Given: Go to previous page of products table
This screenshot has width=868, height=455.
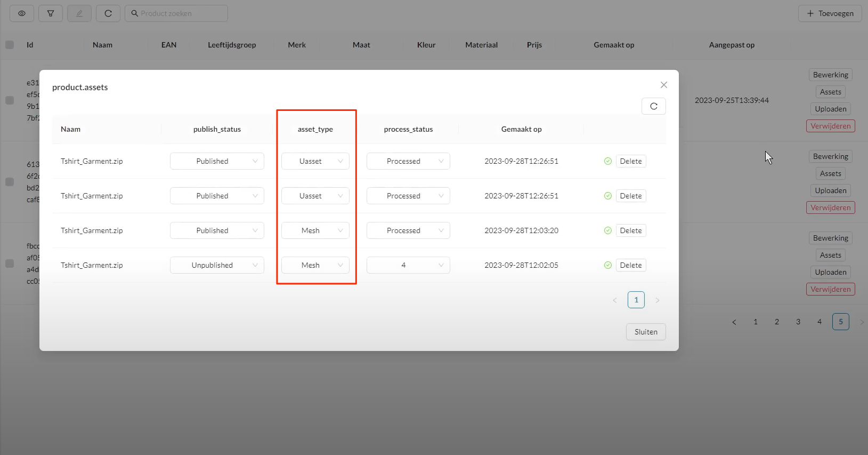Looking at the screenshot, I should (x=734, y=322).
